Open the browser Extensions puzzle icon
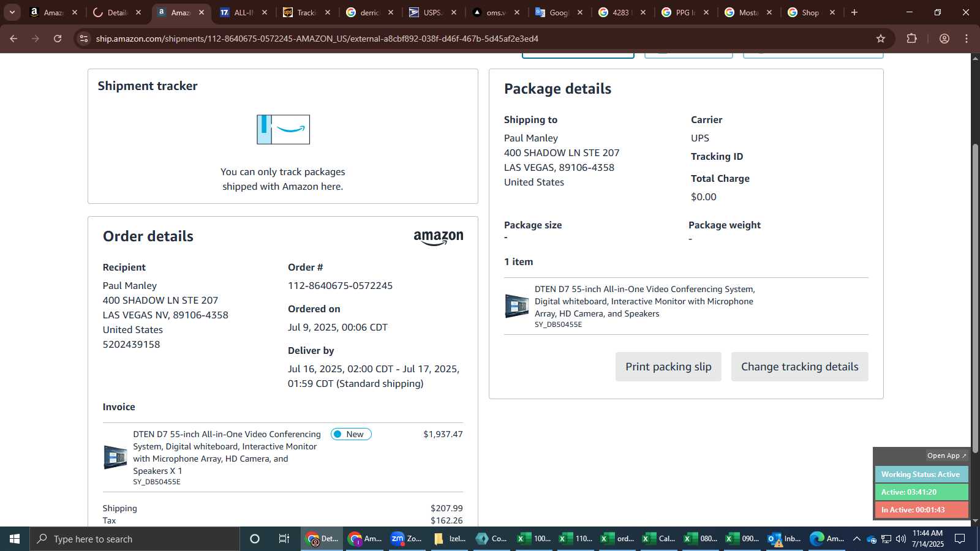This screenshot has height=551, width=980. pos(911,39)
